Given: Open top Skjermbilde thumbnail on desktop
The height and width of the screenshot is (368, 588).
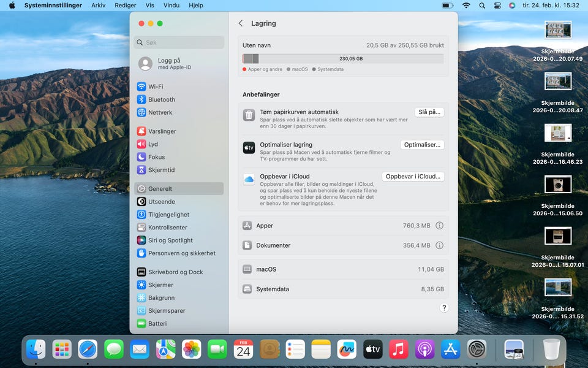Looking at the screenshot, I should click(558, 29).
